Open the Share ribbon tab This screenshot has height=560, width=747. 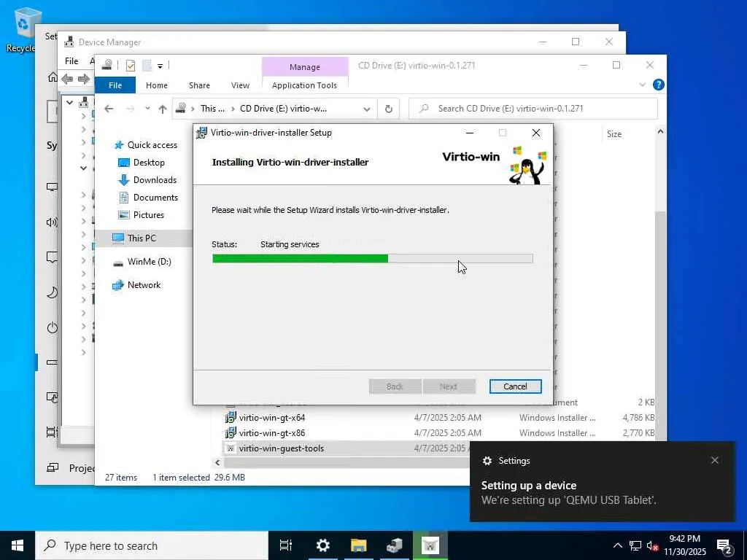point(199,85)
